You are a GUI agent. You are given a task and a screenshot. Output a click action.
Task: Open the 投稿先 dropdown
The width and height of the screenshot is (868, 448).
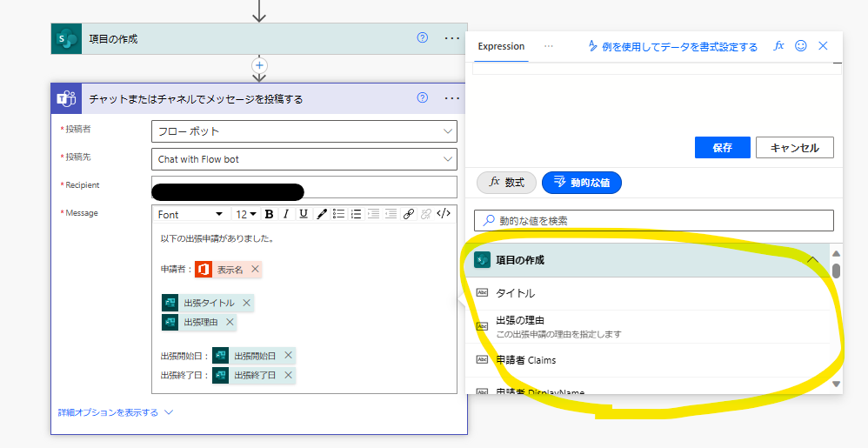304,159
